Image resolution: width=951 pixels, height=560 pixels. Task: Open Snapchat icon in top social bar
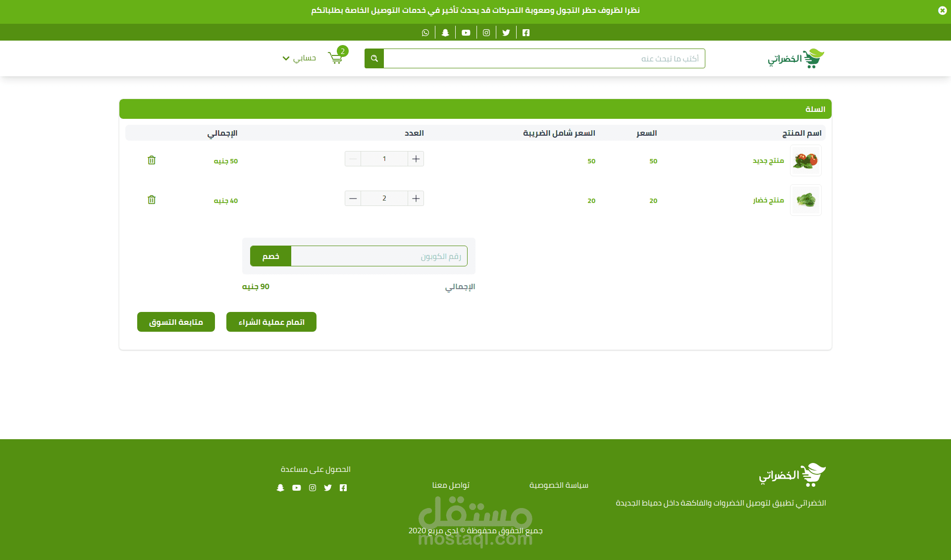(x=445, y=33)
